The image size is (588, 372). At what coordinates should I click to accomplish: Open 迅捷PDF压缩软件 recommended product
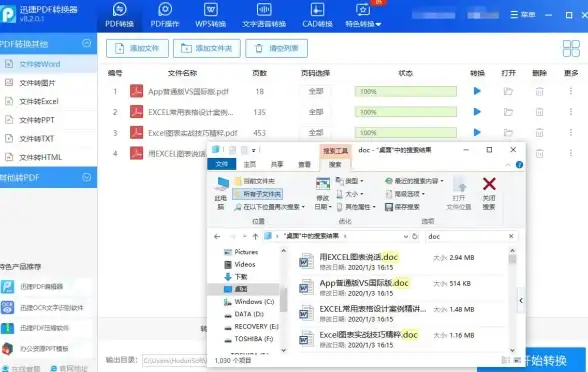[47, 328]
